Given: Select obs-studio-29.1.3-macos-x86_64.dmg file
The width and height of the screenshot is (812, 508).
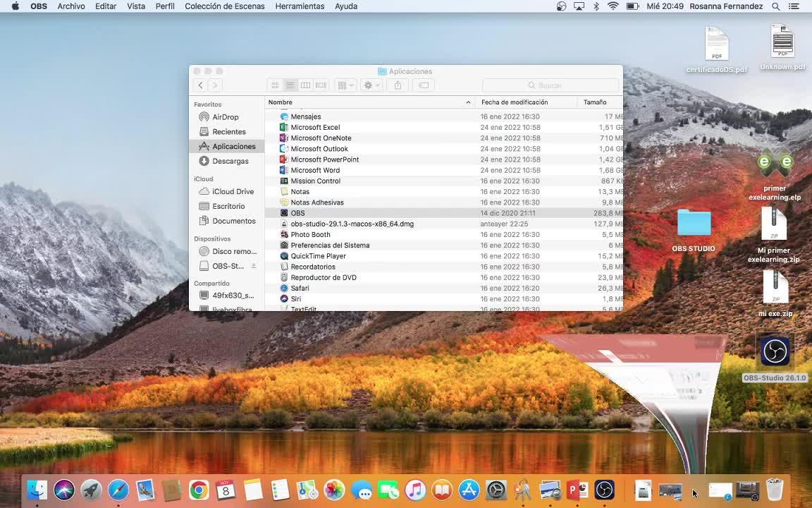Looking at the screenshot, I should (x=444, y=224).
